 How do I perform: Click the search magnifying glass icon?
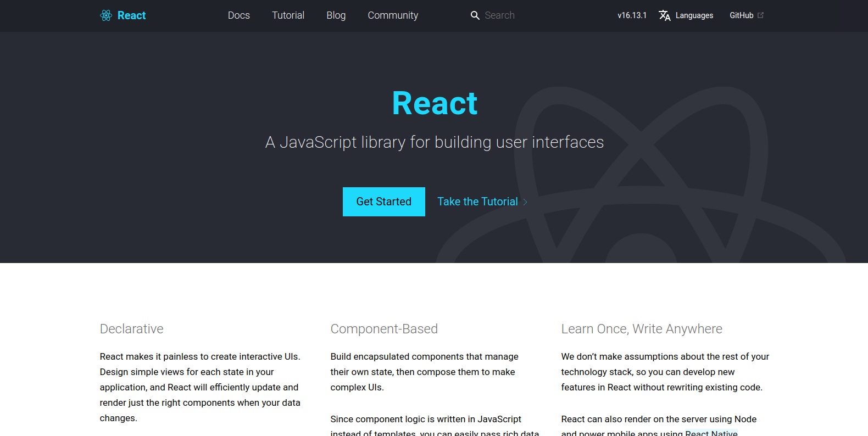tap(475, 15)
